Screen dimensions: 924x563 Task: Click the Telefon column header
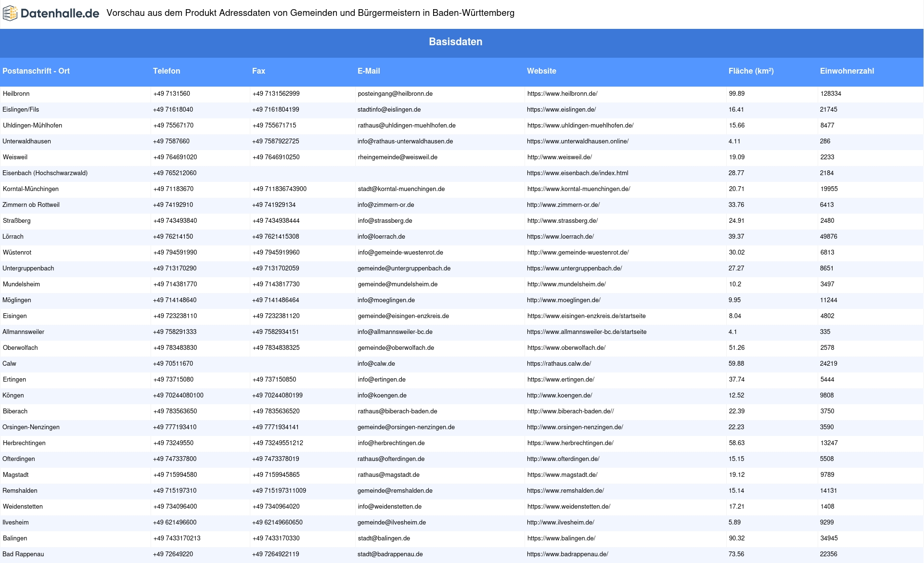pyautogui.click(x=167, y=71)
